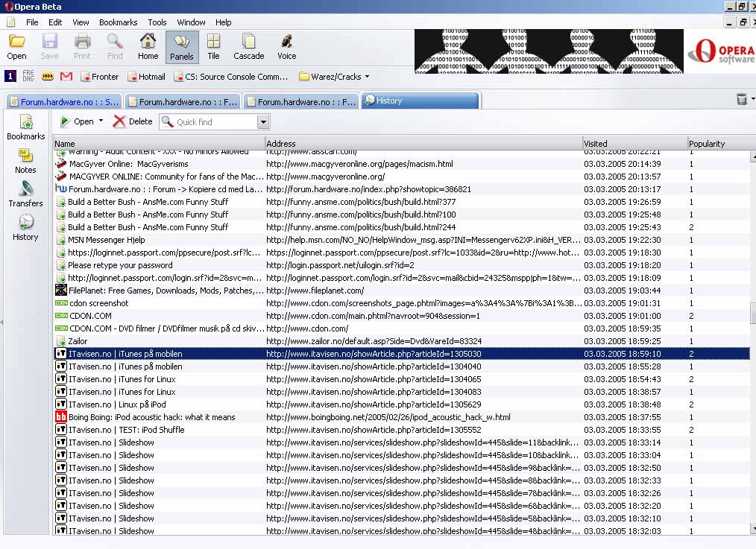This screenshot has width=756, height=549.
Task: Open the Bookmarks menu
Action: click(x=118, y=22)
